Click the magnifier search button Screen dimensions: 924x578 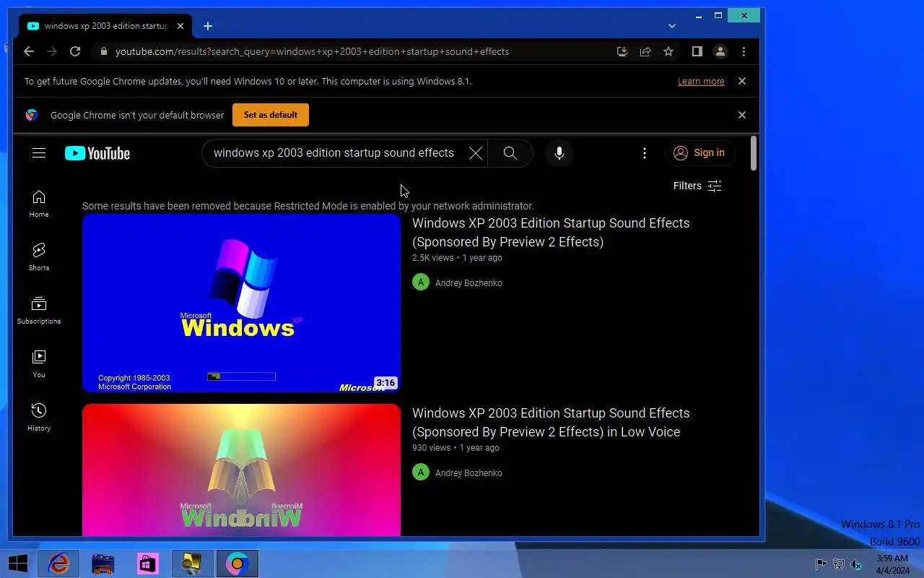point(510,153)
